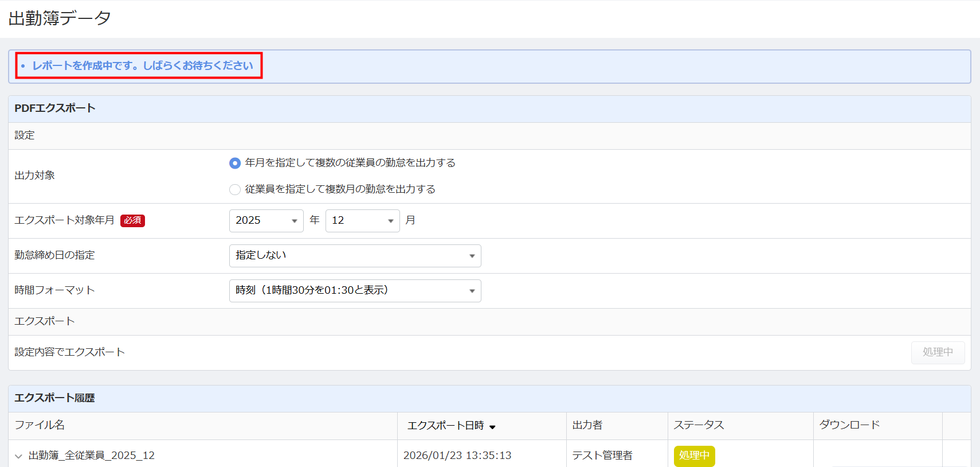Screen dimensions: 980x467
Task: Click the レポートを作成中です notification message
Action: point(143,65)
